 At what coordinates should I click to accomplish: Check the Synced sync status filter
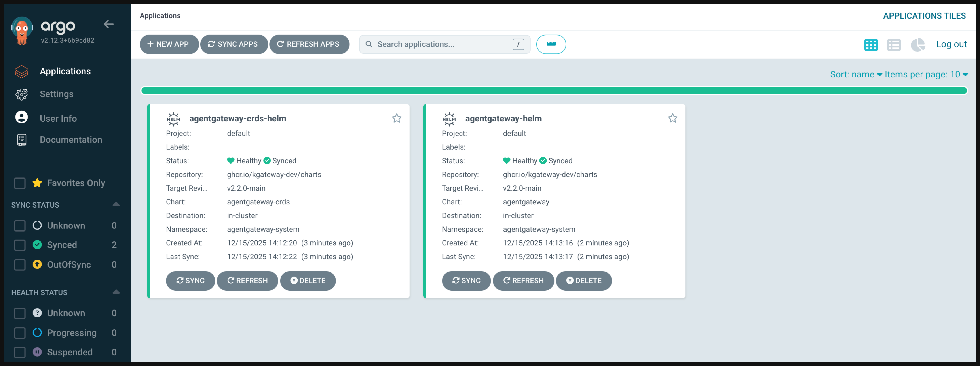[20, 245]
